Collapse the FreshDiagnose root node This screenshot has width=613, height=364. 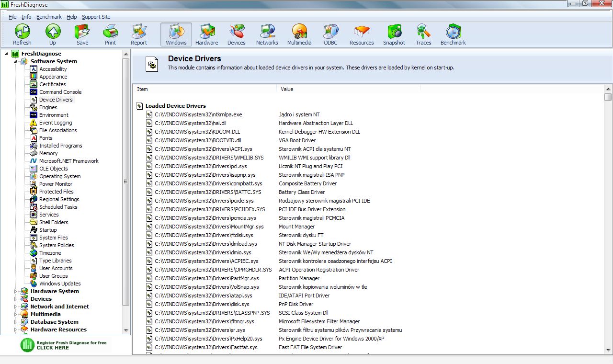click(6, 54)
